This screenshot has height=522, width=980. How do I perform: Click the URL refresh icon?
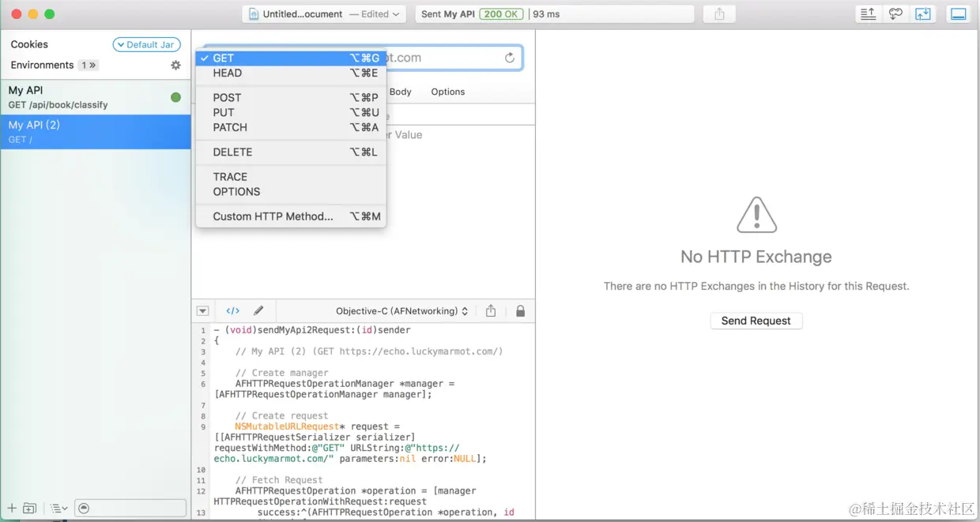[510, 58]
